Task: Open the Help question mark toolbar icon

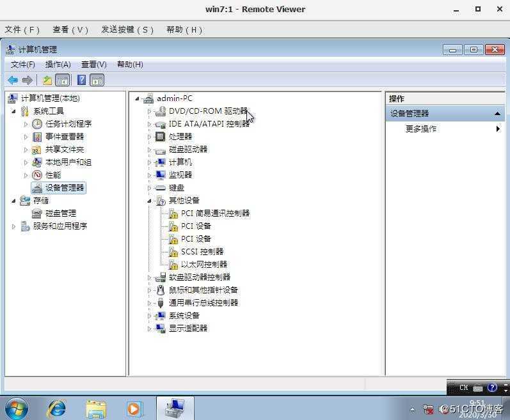Action: 82,80
